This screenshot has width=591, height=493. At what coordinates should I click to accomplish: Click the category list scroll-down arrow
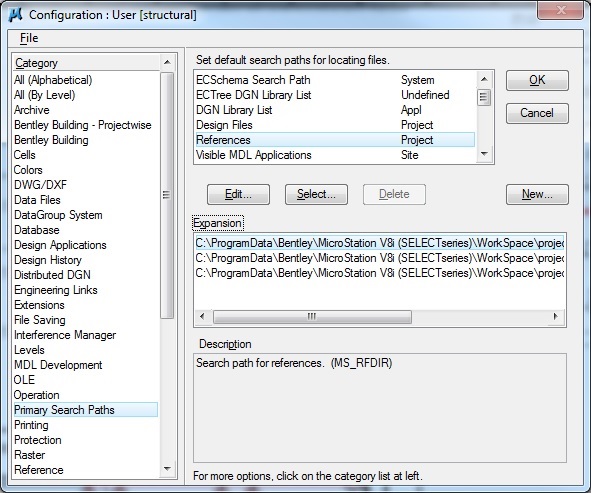(x=167, y=469)
